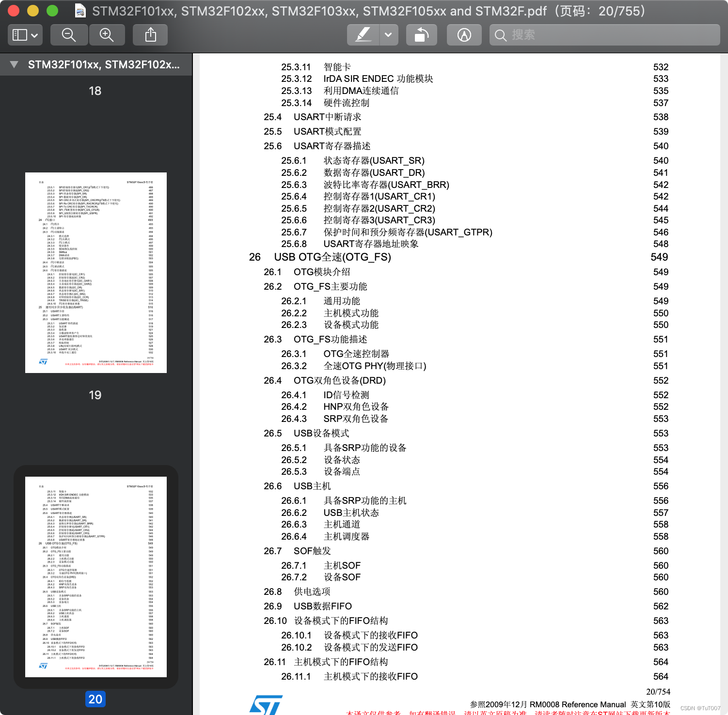The width and height of the screenshot is (728, 715).
Task: Open the highlight color dropdown
Action: click(x=387, y=34)
